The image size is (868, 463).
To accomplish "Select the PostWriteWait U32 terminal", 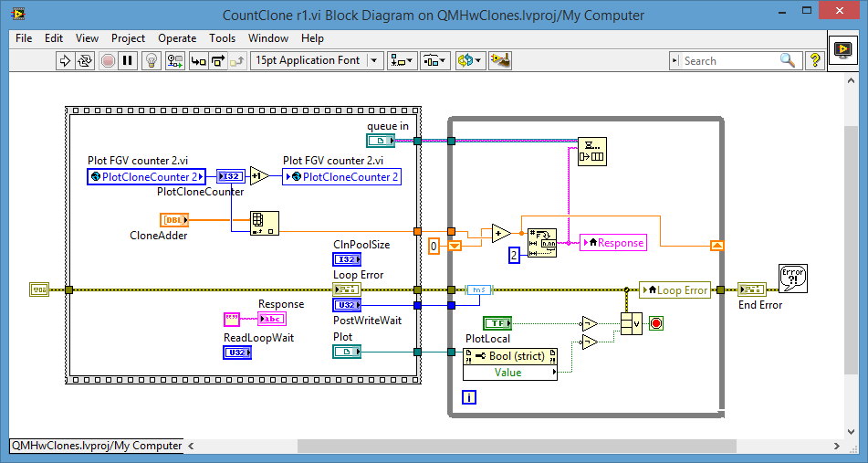I will coord(347,305).
